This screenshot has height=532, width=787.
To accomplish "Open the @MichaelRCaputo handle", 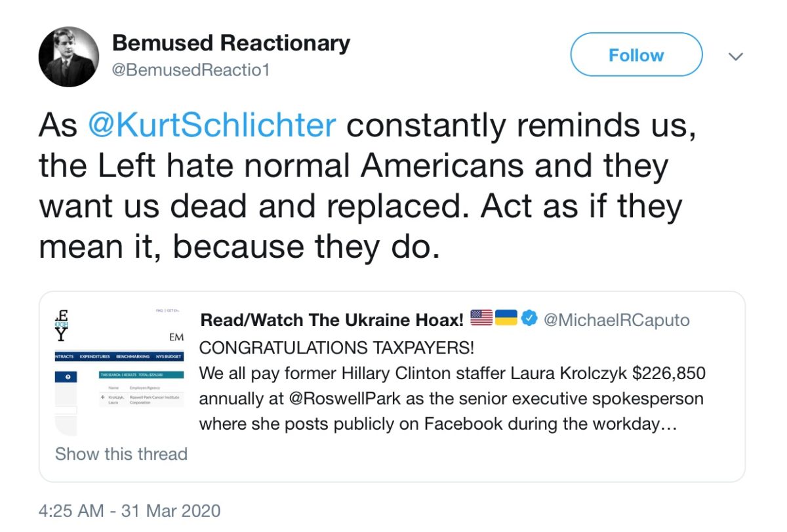I will (x=617, y=320).
